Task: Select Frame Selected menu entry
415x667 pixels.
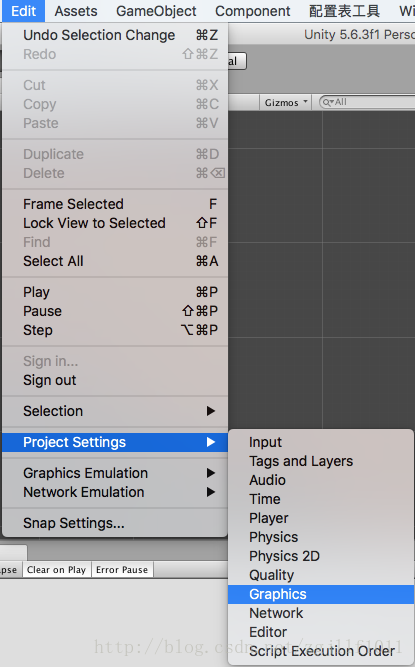Action: [x=115, y=204]
